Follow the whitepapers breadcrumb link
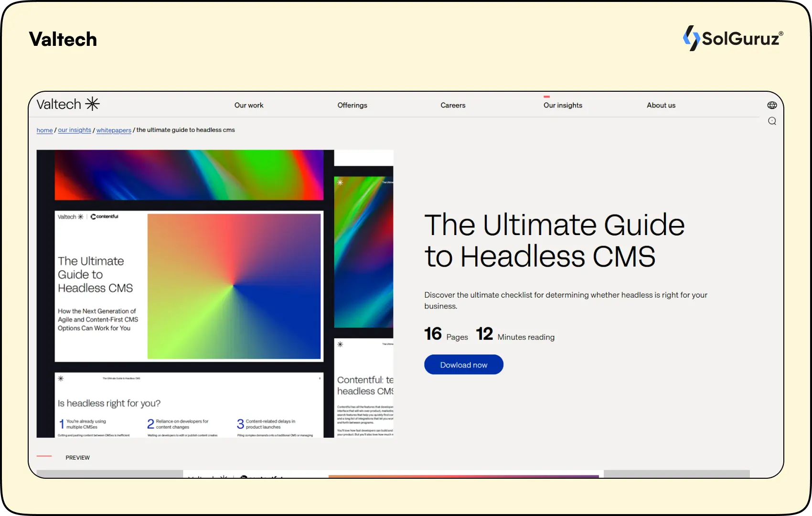Screen dimensions: 812x516 point(114,130)
